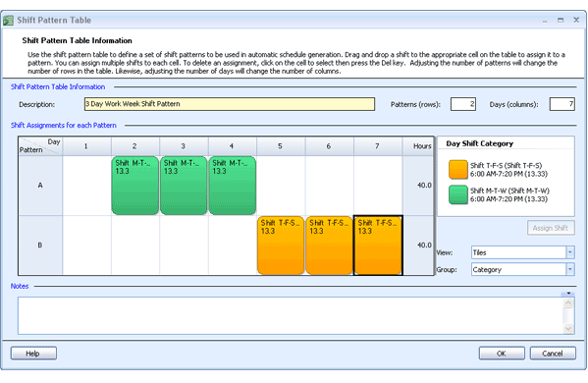Image resolution: width=588 pixels, height=383 pixels.
Task: Click the Hours column header
Action: (x=418, y=146)
